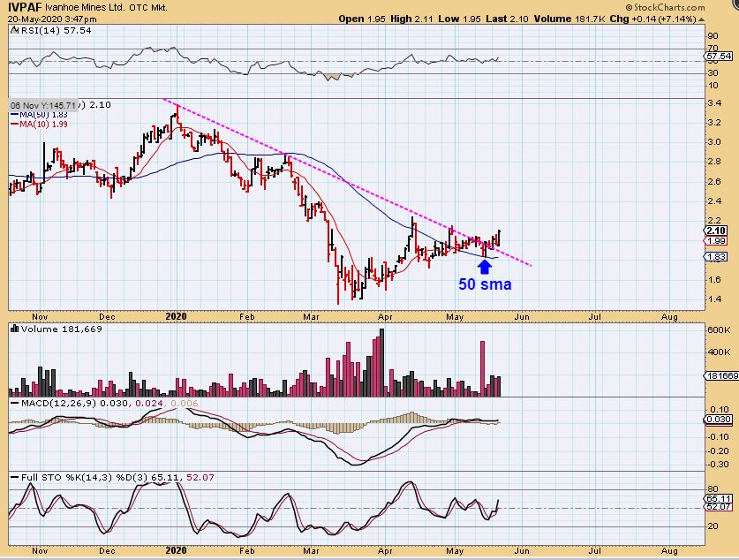Click the -0.30 MACD axis label

coord(720,465)
